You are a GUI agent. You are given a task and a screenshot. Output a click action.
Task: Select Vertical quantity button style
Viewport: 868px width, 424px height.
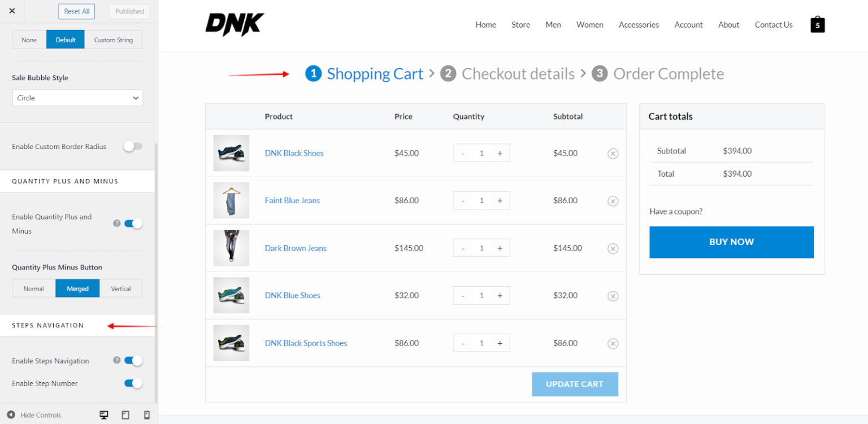121,289
